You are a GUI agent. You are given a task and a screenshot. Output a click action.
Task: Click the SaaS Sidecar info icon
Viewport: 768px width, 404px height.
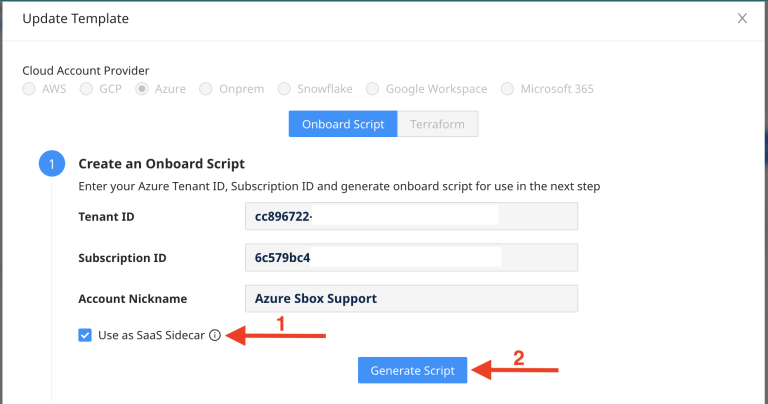pyautogui.click(x=215, y=336)
